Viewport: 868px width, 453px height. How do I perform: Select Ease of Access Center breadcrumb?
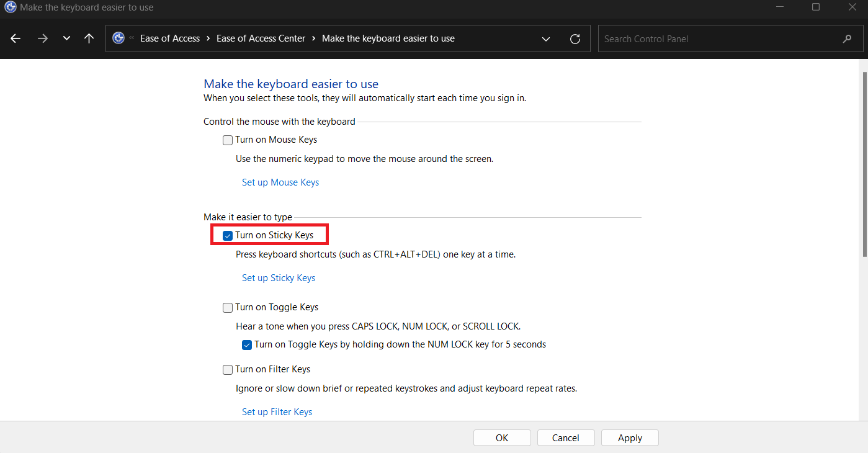pos(261,38)
